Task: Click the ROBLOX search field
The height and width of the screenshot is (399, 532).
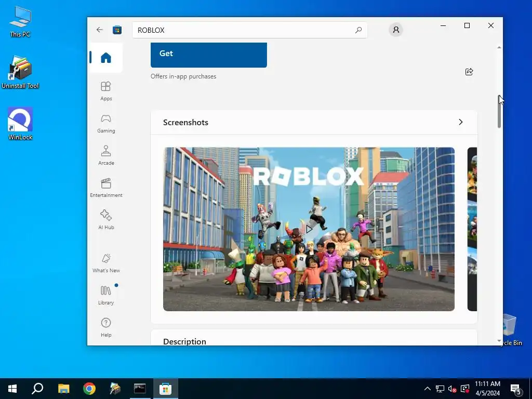Action: (x=250, y=30)
